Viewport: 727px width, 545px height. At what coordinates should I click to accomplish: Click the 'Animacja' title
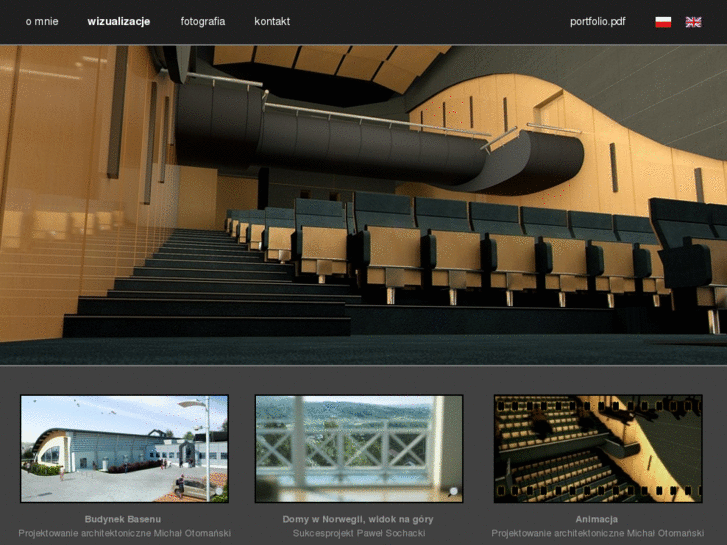pyautogui.click(x=597, y=519)
